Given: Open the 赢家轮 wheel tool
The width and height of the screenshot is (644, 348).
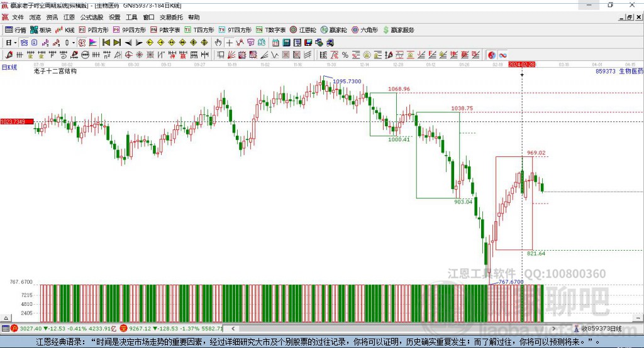Looking at the screenshot, I should tap(333, 30).
